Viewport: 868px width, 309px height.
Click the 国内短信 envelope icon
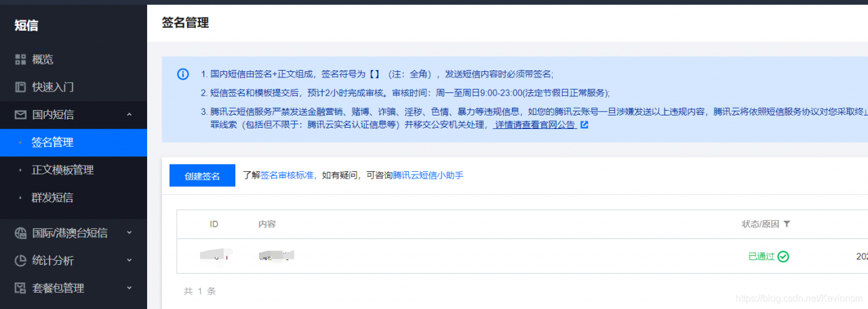click(20, 115)
